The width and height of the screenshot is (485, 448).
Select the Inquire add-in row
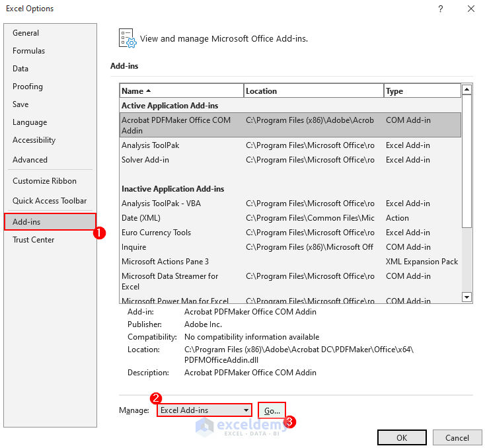290,247
